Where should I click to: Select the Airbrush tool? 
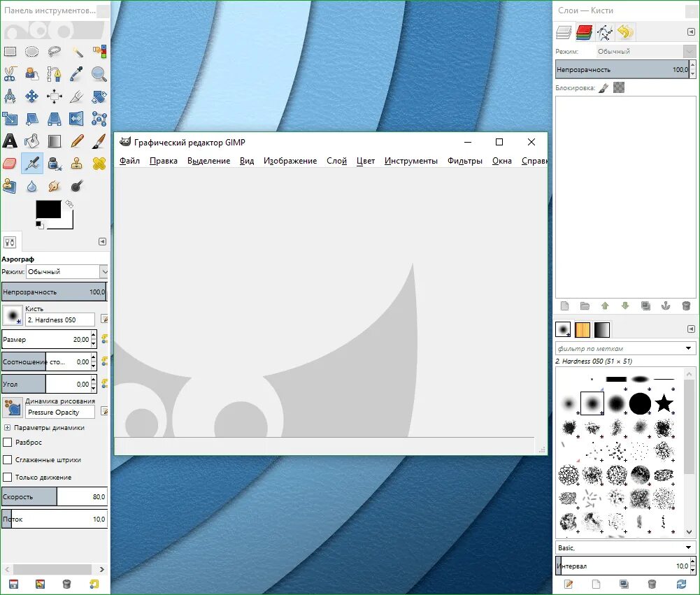point(31,164)
